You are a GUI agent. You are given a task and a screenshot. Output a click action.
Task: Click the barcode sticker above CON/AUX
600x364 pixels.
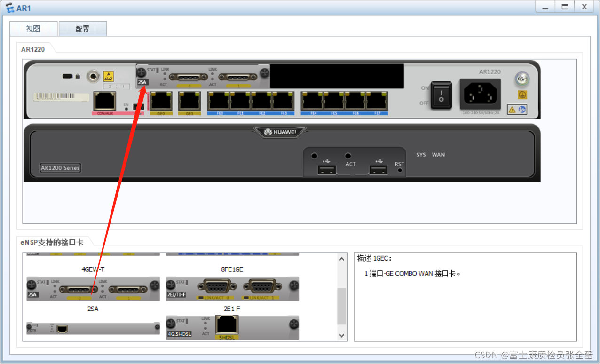61,97
